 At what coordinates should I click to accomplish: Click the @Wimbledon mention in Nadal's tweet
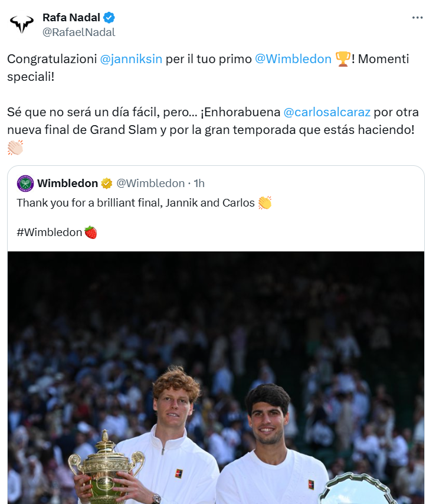293,59
